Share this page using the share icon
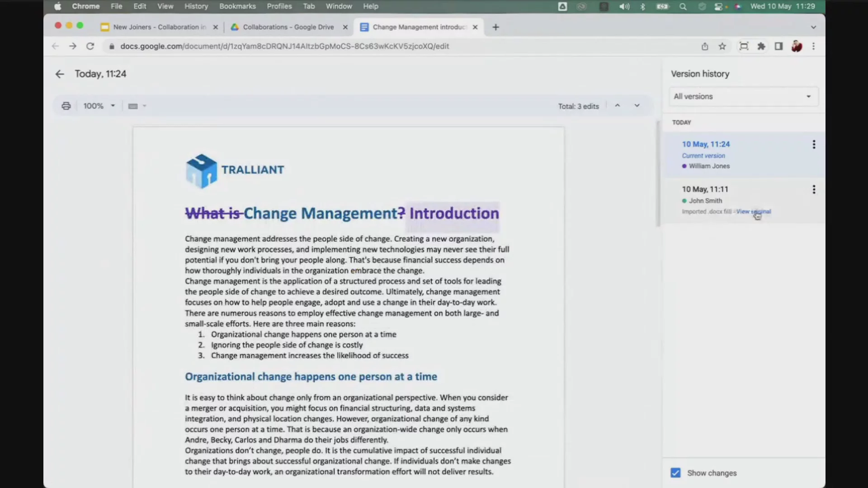The image size is (868, 488). [x=705, y=46]
